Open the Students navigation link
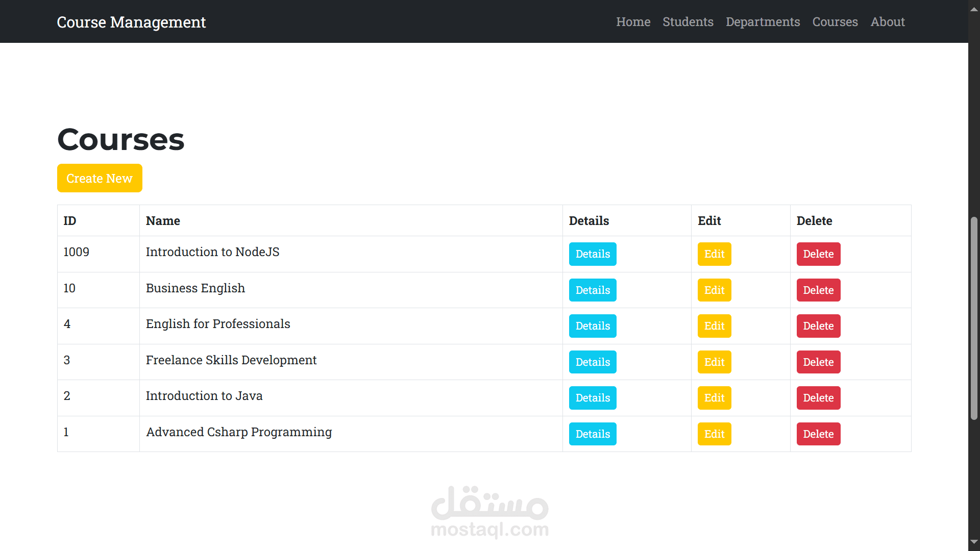The height and width of the screenshot is (551, 980). coord(688,22)
